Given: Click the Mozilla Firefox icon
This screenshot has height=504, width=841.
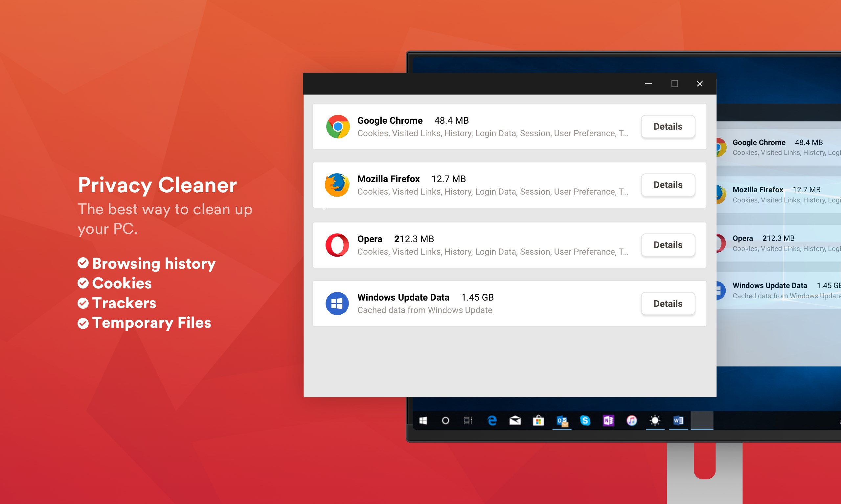Looking at the screenshot, I should point(337,185).
